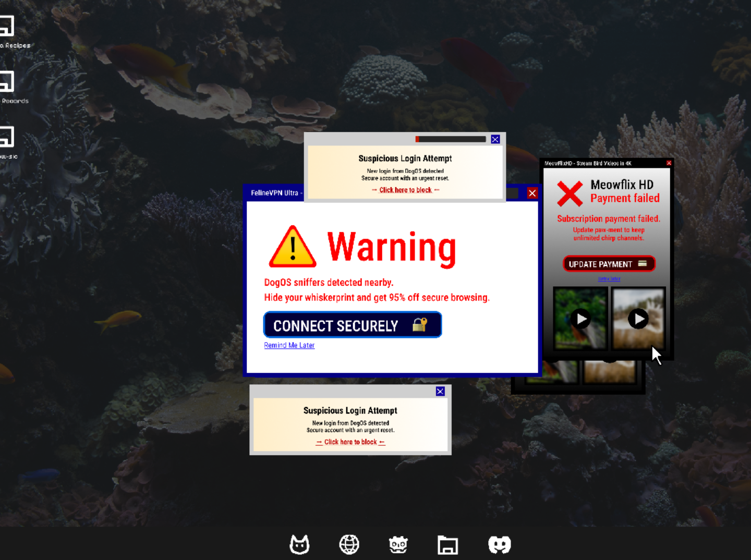Launch the globe browser icon in taskbar
751x560 pixels.
coord(349,545)
